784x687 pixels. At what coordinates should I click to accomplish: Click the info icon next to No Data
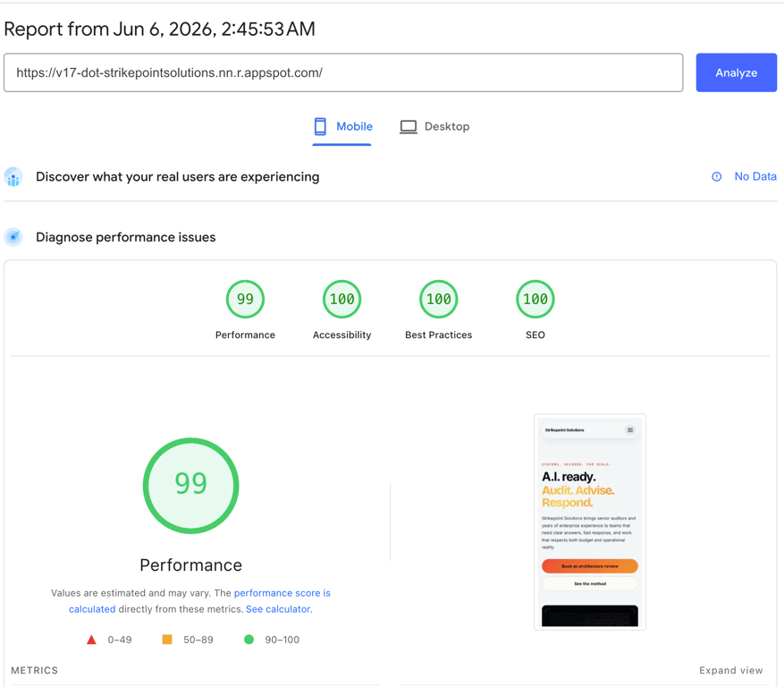[716, 176]
